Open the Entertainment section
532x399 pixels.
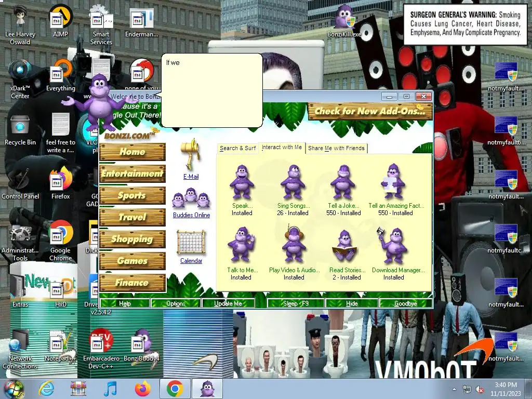(x=132, y=174)
